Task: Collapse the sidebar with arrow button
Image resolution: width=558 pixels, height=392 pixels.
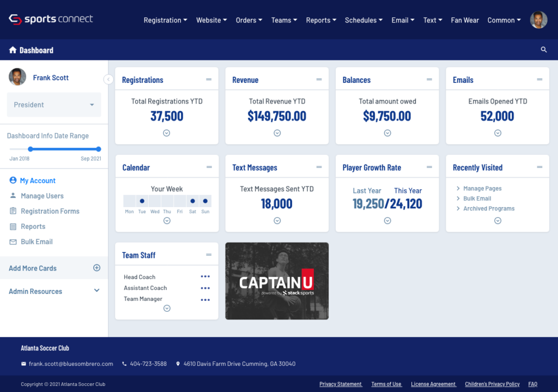Action: click(x=108, y=80)
